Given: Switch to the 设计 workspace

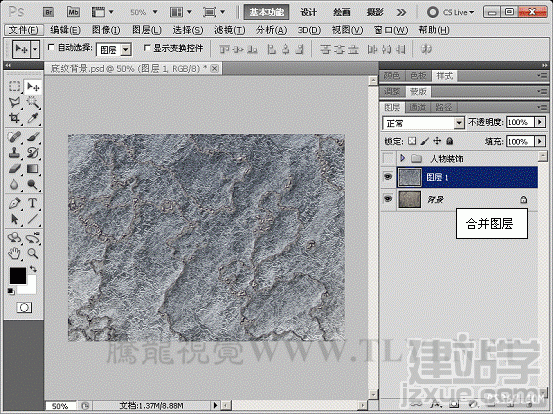Looking at the screenshot, I should pyautogui.click(x=308, y=12).
